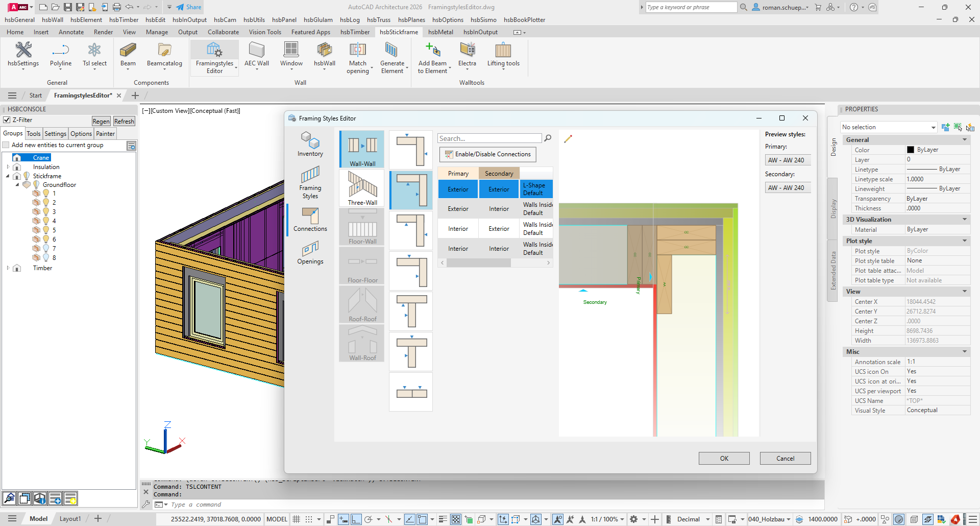Collapse the Plot style section
Image resolution: width=980 pixels, height=526 pixels.
pos(965,241)
